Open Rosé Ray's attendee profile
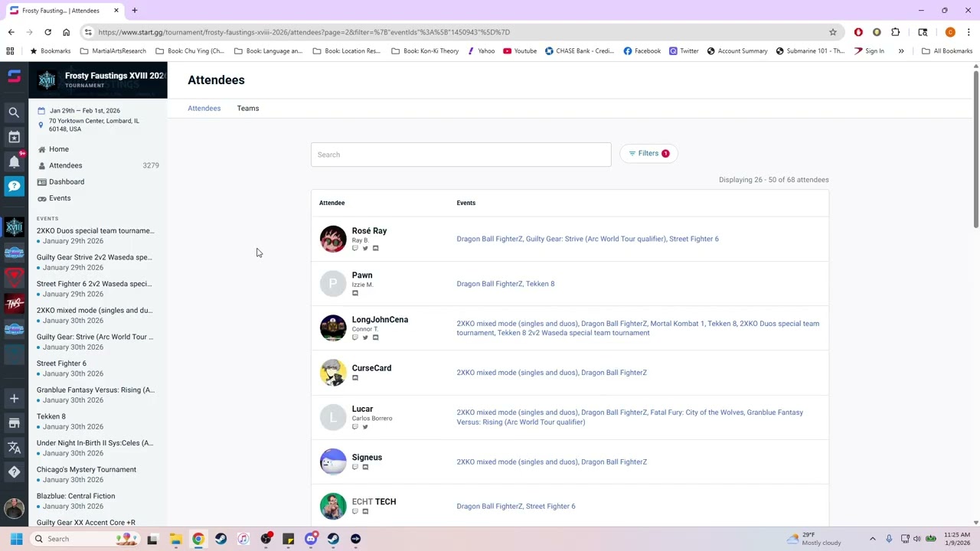The image size is (980, 551). point(369,231)
